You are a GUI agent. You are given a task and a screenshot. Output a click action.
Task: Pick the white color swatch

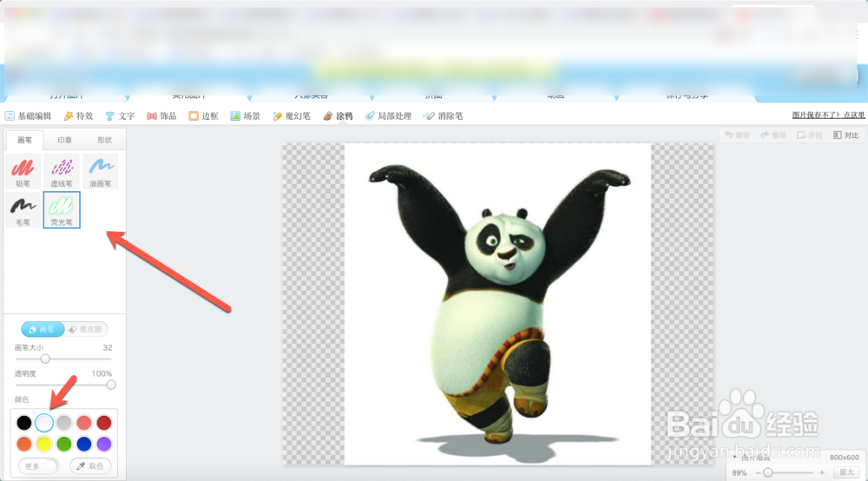tap(44, 423)
